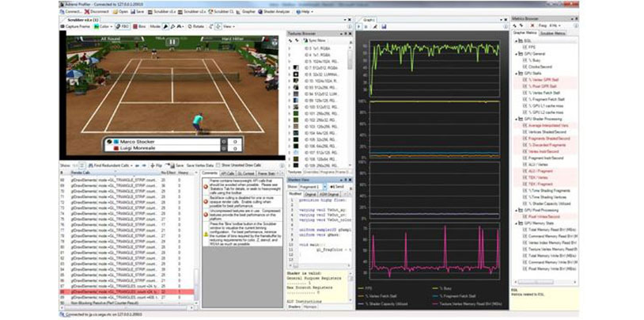Collapse the GPU Stalls tree node
This screenshot has height=320, width=644.
pos(516,73)
